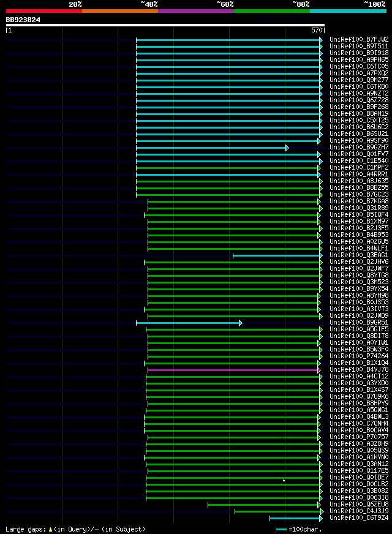Select the UniRef100_Q3AN12 label
Screen dimensions: 392x534
[x=359, y=464]
